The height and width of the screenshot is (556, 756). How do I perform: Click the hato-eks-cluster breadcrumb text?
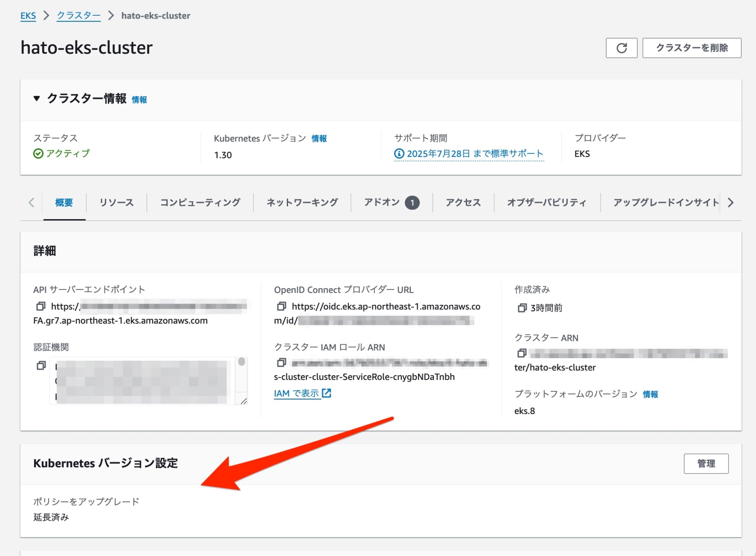156,16
